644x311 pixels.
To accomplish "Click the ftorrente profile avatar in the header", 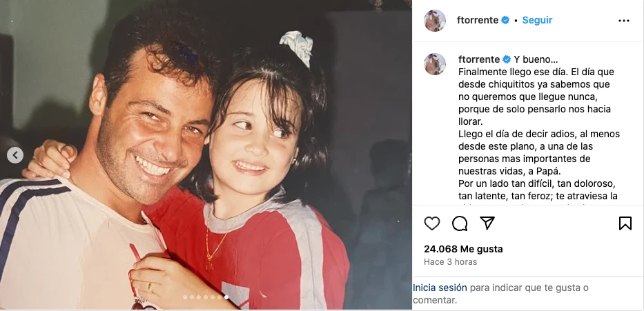I will [435, 21].
